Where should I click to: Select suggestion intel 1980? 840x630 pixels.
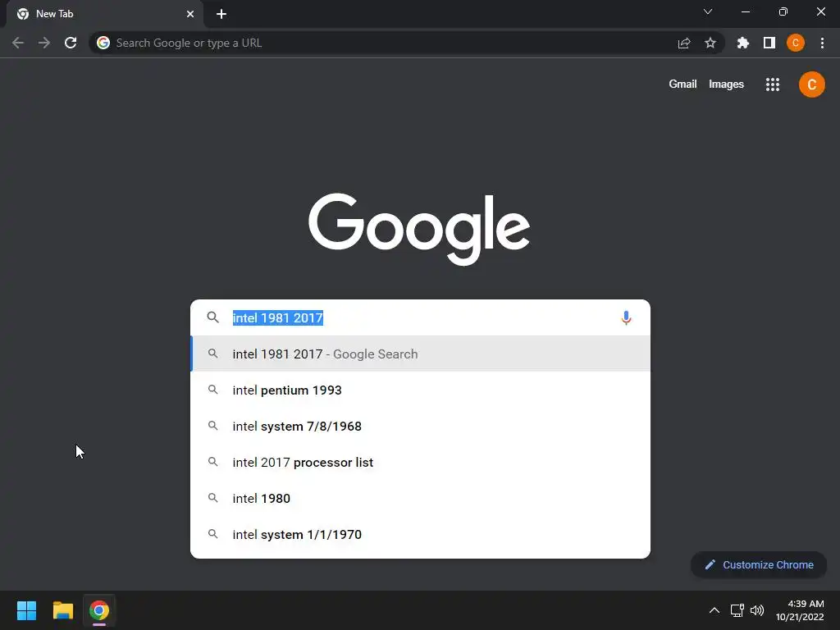[421, 498]
